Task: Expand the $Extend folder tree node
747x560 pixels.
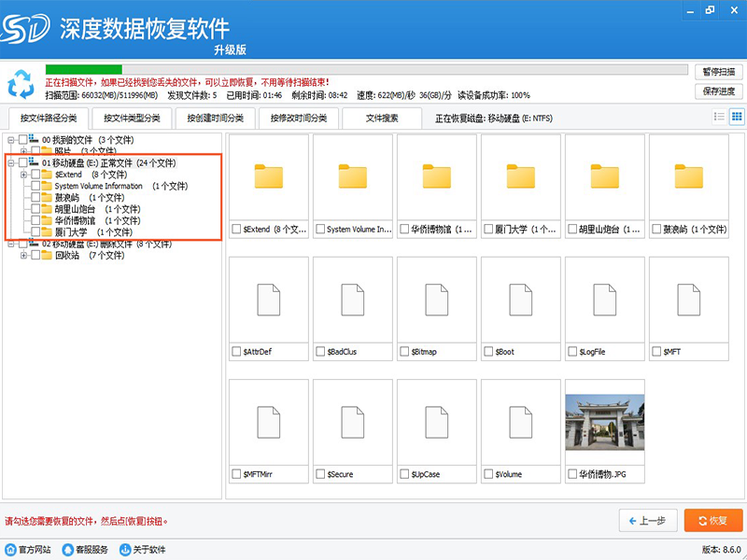Action: point(24,175)
